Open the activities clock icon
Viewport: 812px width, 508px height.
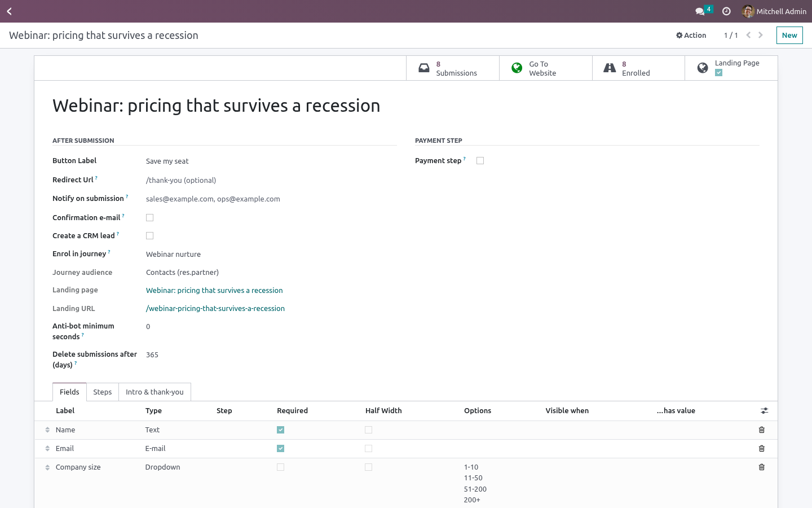(x=726, y=11)
